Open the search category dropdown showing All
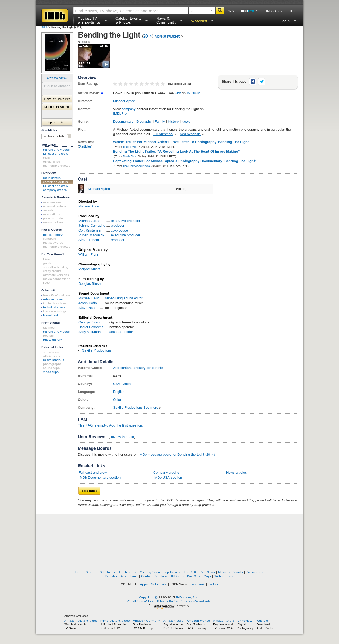The width and height of the screenshot is (339, 644). (x=202, y=11)
